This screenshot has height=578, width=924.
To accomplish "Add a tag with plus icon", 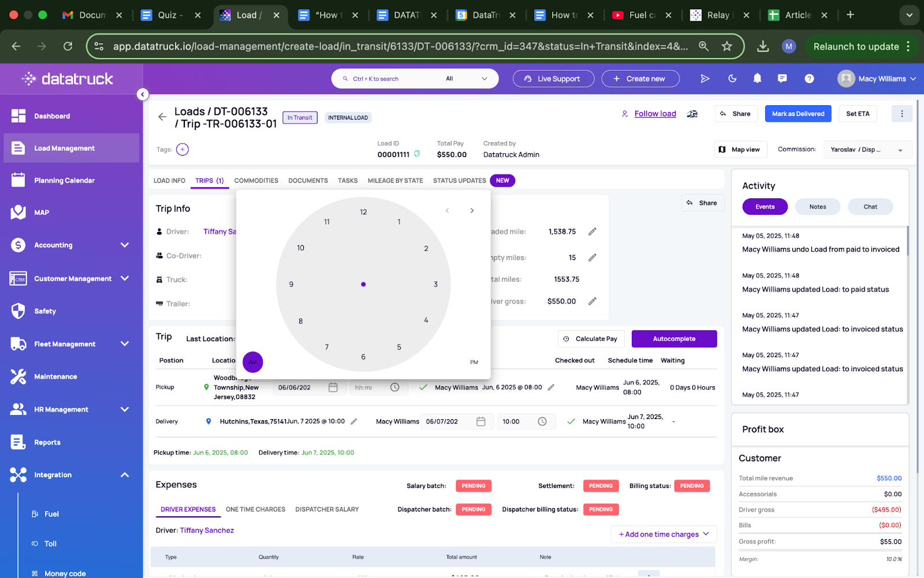I will point(182,150).
